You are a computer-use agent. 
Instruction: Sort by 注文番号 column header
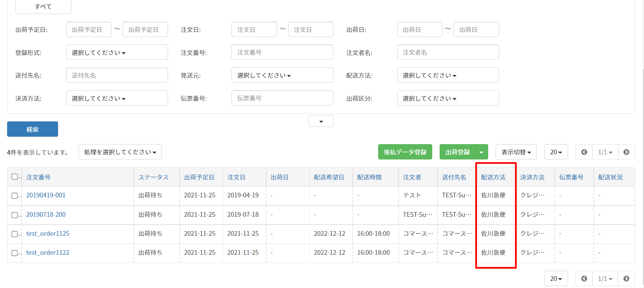click(38, 177)
